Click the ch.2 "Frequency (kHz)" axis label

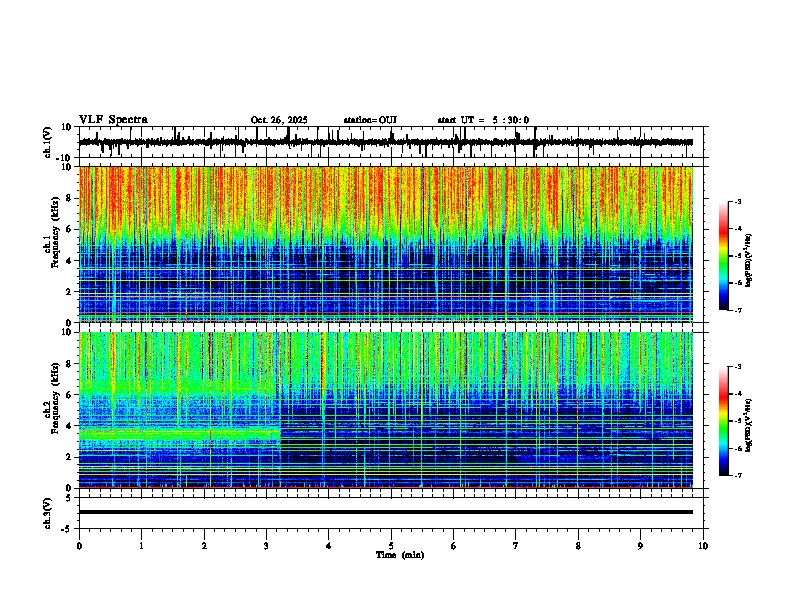pyautogui.click(x=55, y=398)
